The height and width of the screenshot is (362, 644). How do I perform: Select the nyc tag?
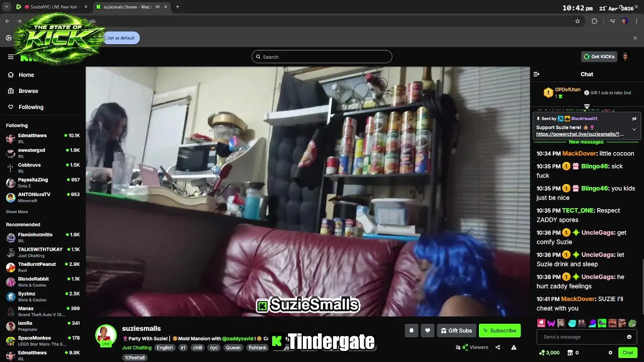coord(214,347)
